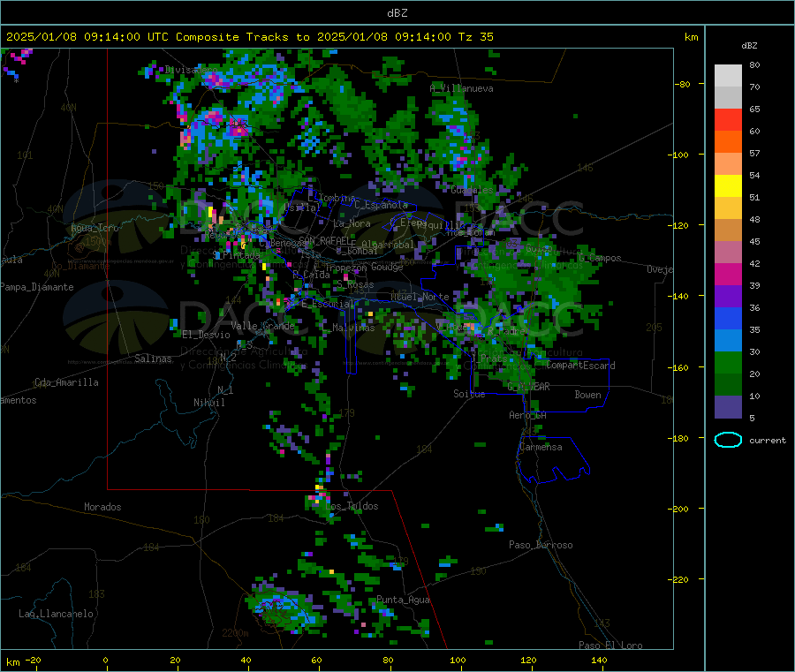Select the dark orange 57 dBZ legend band
Image resolution: width=795 pixels, height=672 pixels.
pyautogui.click(x=728, y=142)
